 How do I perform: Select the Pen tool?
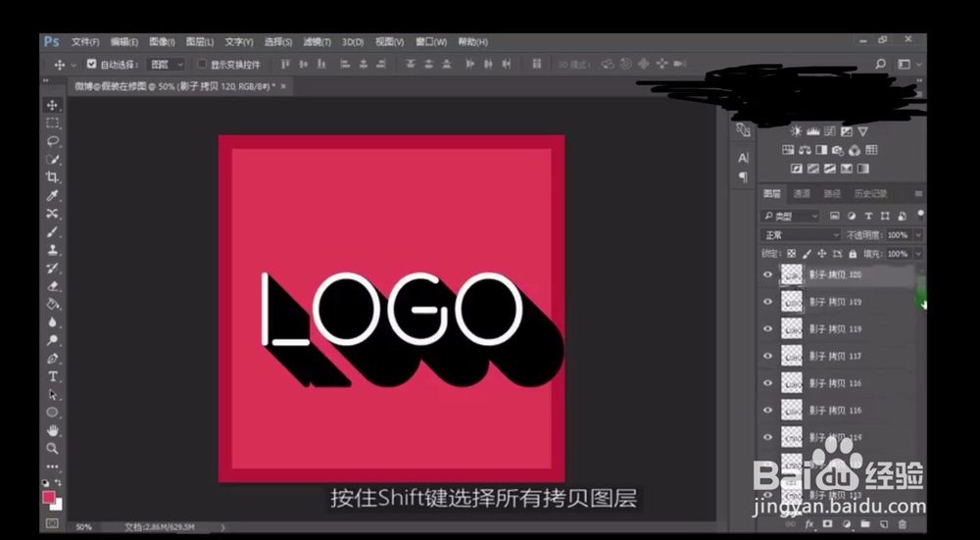point(53,359)
